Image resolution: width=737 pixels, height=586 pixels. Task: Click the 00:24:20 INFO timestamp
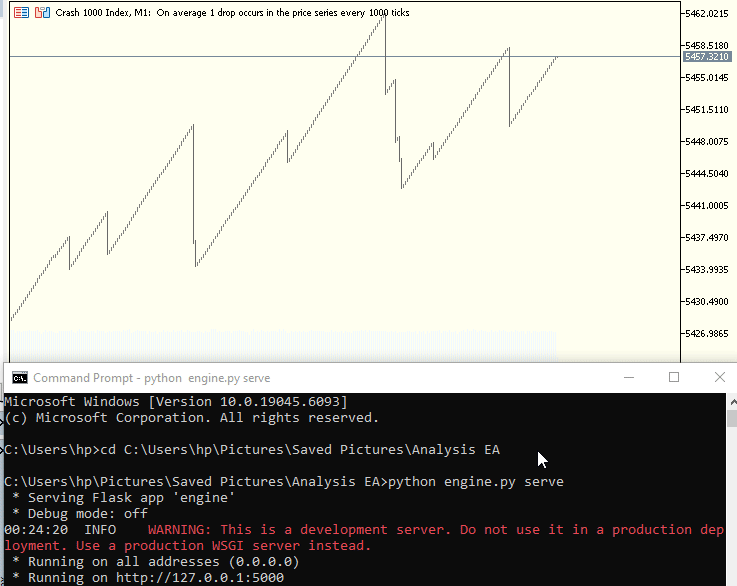tap(60, 530)
